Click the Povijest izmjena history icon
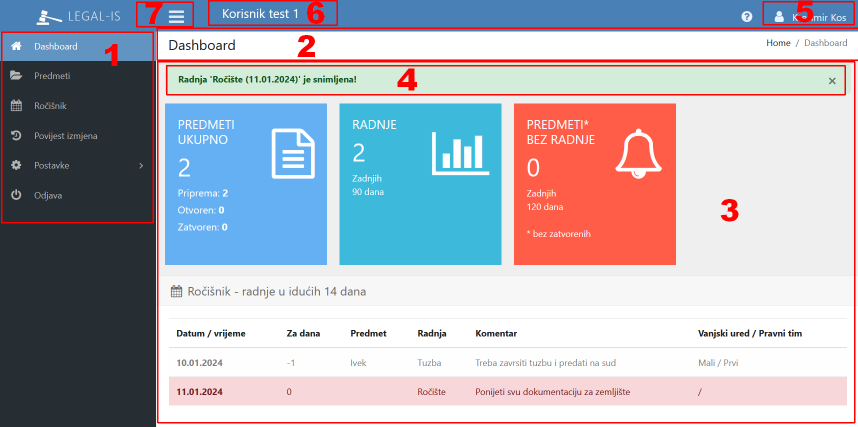The height and width of the screenshot is (427, 858). point(16,135)
